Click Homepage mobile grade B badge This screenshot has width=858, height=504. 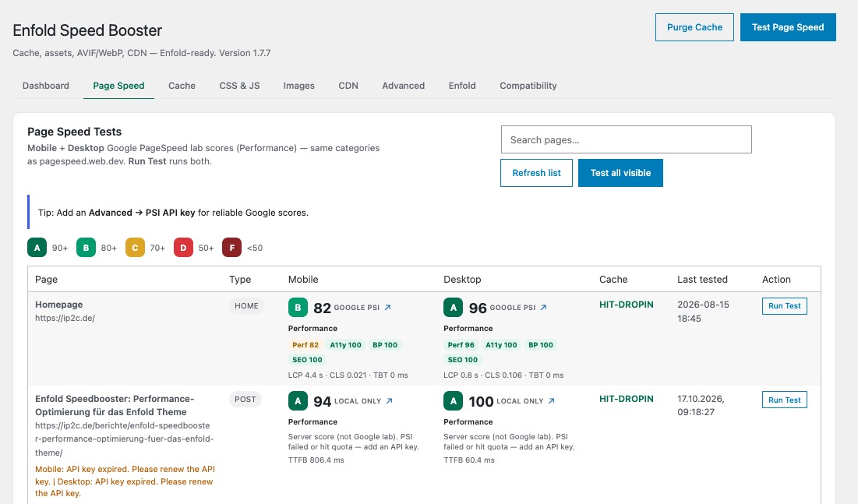click(x=298, y=308)
